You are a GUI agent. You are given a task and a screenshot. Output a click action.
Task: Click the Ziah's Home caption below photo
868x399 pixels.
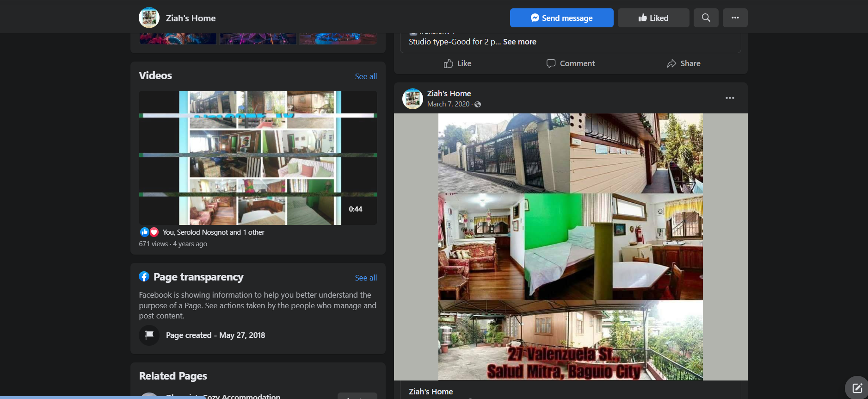pos(431,392)
